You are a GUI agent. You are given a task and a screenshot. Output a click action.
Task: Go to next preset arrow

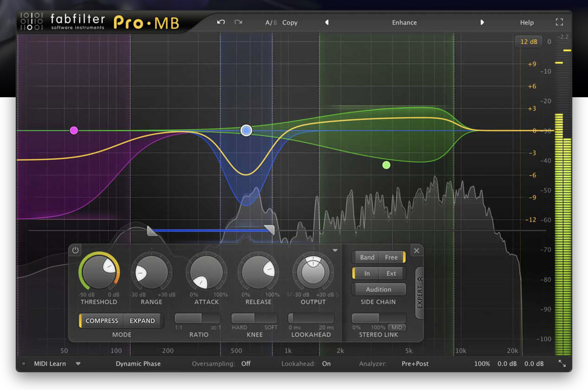(x=482, y=22)
